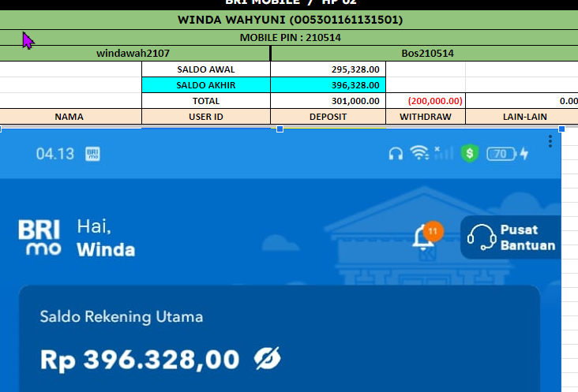
Task: Click the mobile signal bars icon
Action: pyautogui.click(x=444, y=153)
